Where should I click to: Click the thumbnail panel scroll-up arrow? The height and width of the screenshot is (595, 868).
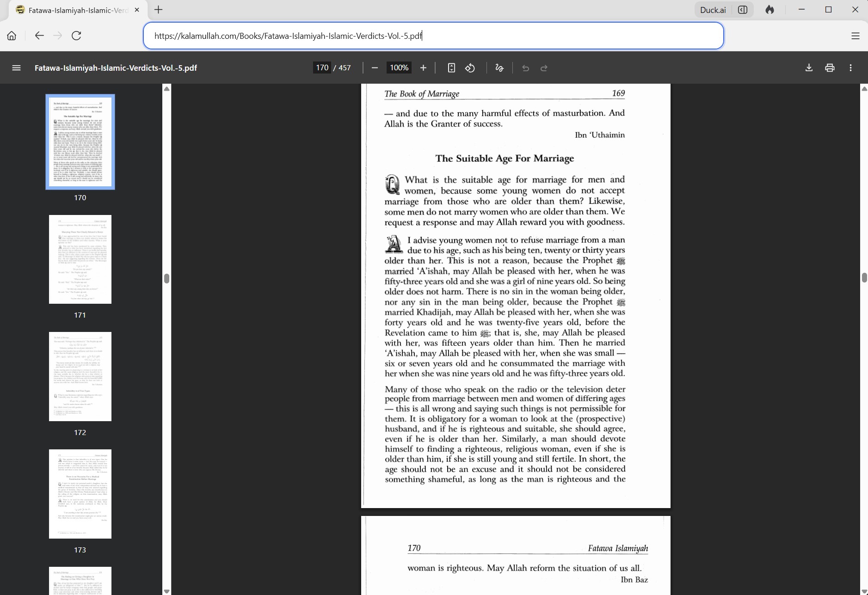[x=167, y=88]
